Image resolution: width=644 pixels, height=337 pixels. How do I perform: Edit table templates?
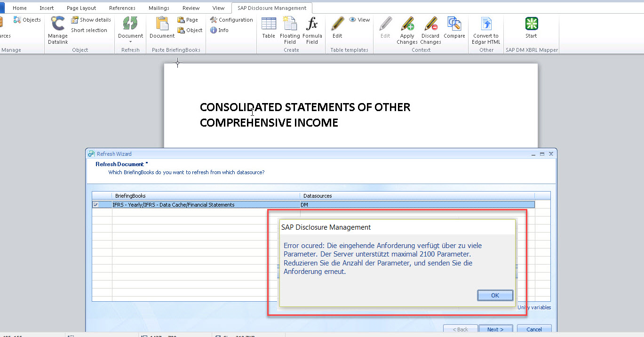coord(337,27)
